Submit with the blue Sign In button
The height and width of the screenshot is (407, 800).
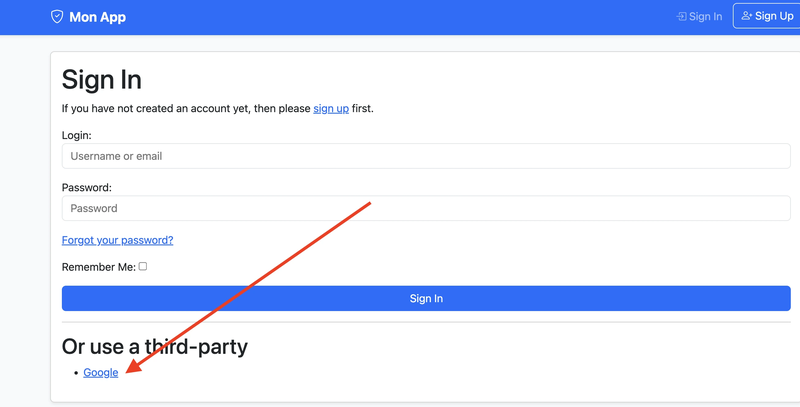426,298
